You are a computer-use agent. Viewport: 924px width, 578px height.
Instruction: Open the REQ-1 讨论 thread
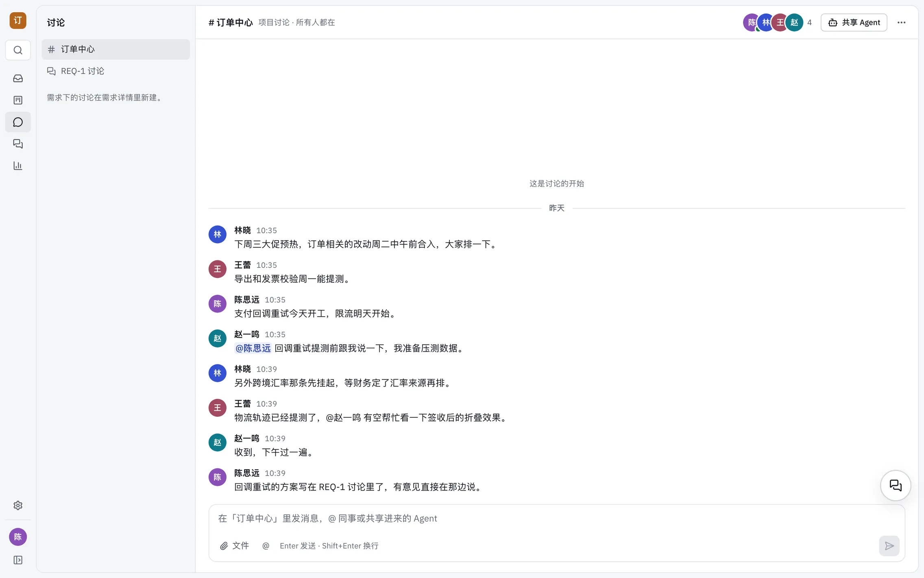click(x=116, y=71)
